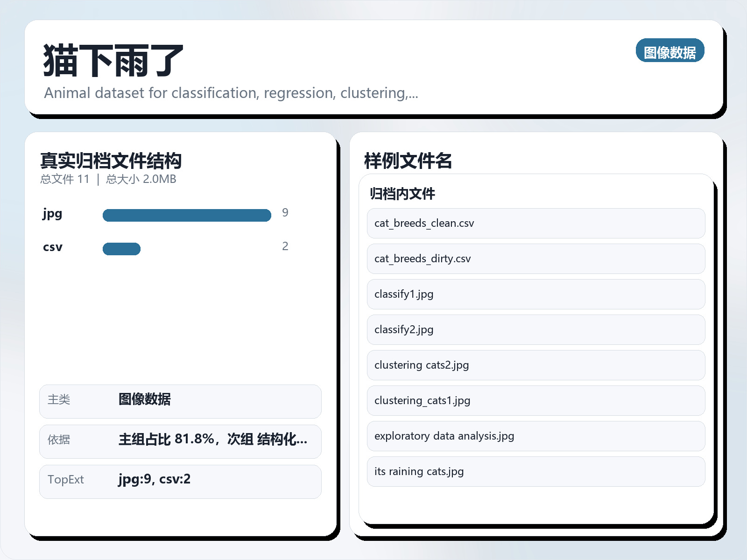This screenshot has width=747, height=560.
Task: Click the 真实归档文件结构 panel heading
Action: click(x=111, y=161)
